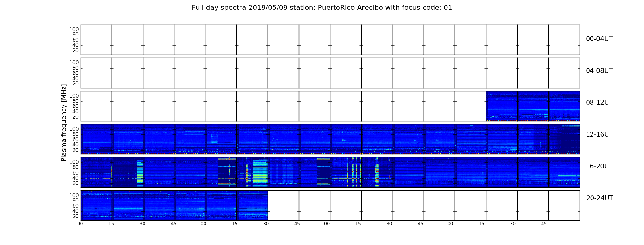Click the 60 tick in the 08-12UT row
The height and width of the screenshot is (245, 644).
coord(75,106)
